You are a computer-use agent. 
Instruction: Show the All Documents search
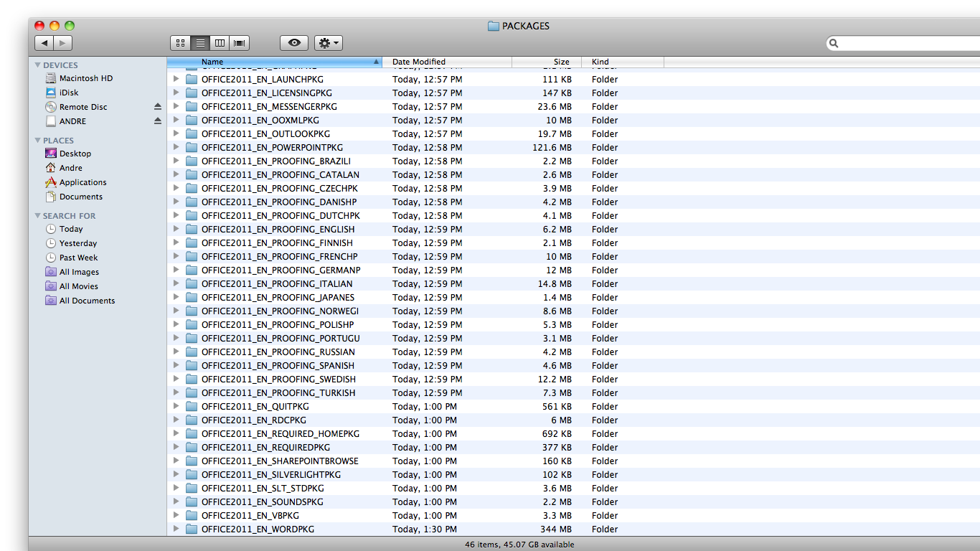click(80, 301)
